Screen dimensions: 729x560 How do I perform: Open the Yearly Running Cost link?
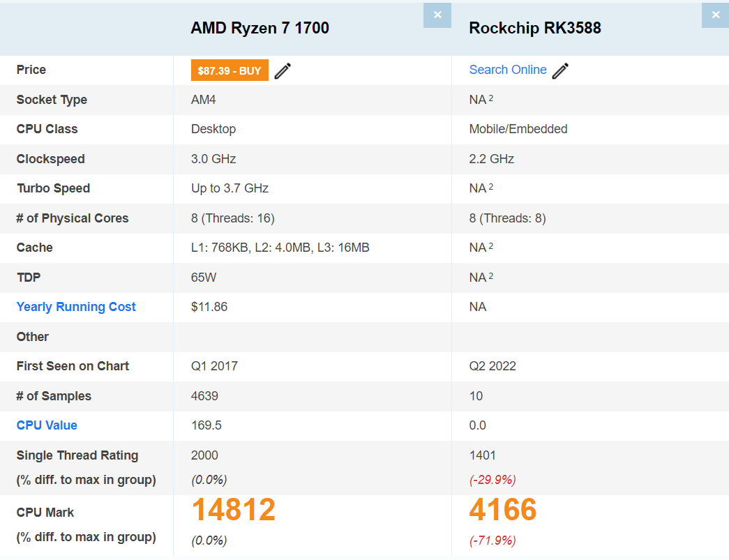76,307
